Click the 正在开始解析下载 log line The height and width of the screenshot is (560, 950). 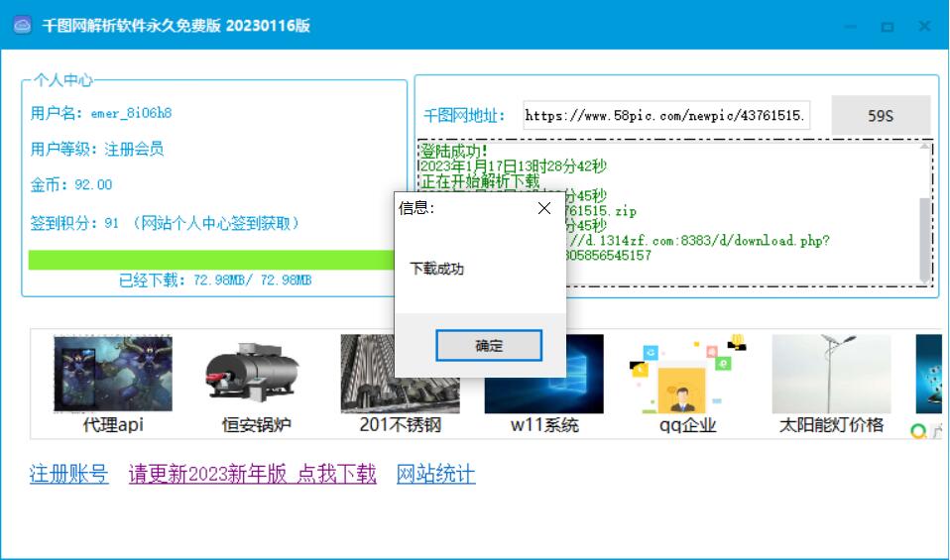pos(480,181)
